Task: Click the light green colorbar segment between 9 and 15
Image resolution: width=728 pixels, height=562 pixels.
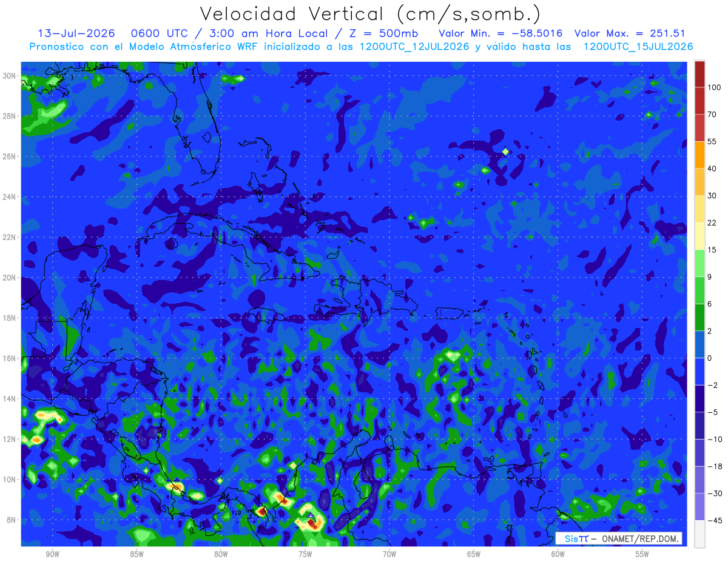Action: point(699,263)
